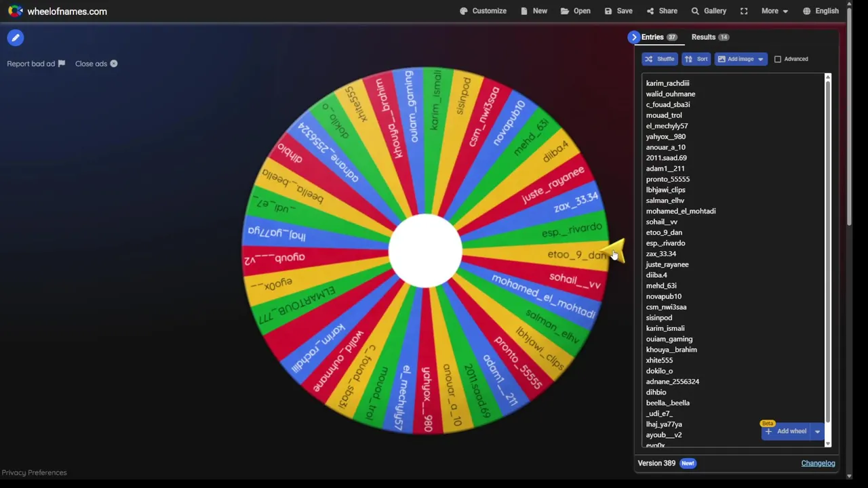Close ads button

coord(96,64)
